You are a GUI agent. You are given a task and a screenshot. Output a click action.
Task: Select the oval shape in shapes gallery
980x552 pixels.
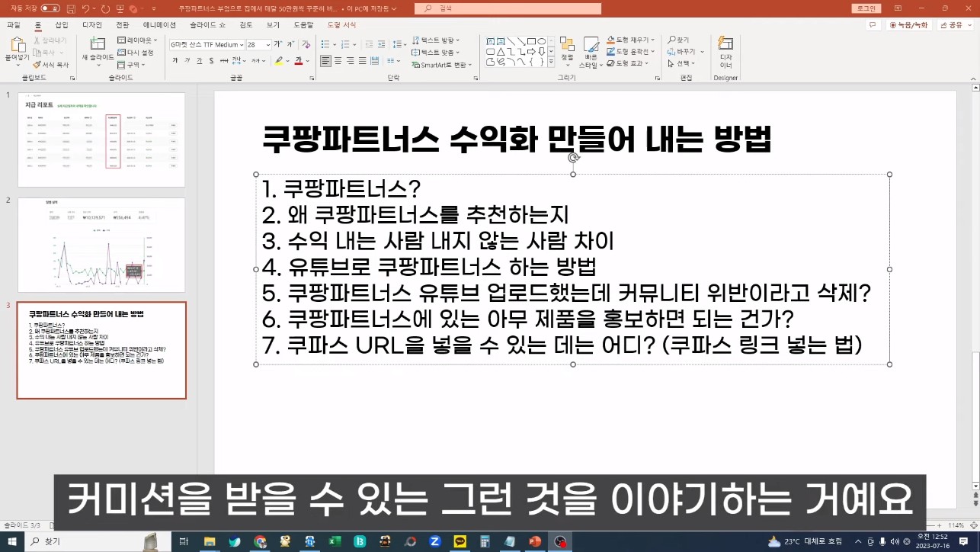pos(542,41)
